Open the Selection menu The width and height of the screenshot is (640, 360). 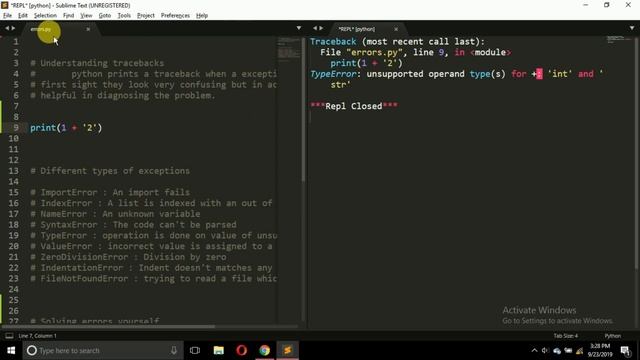45,16
